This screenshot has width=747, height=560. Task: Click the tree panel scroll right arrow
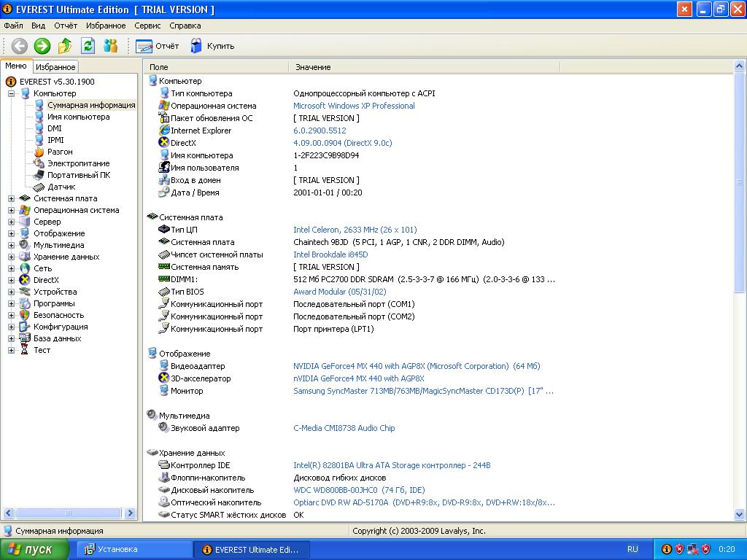click(x=130, y=513)
